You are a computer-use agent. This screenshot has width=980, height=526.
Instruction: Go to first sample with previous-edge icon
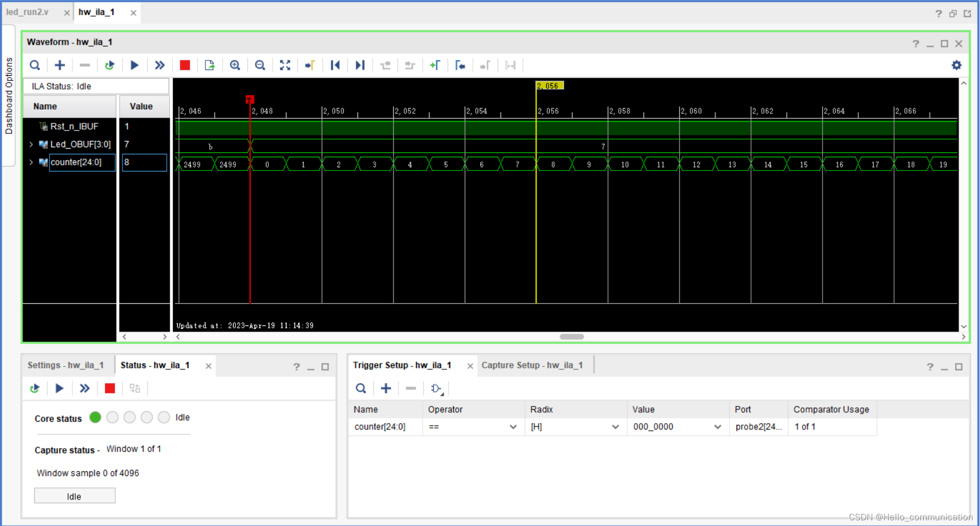[335, 65]
